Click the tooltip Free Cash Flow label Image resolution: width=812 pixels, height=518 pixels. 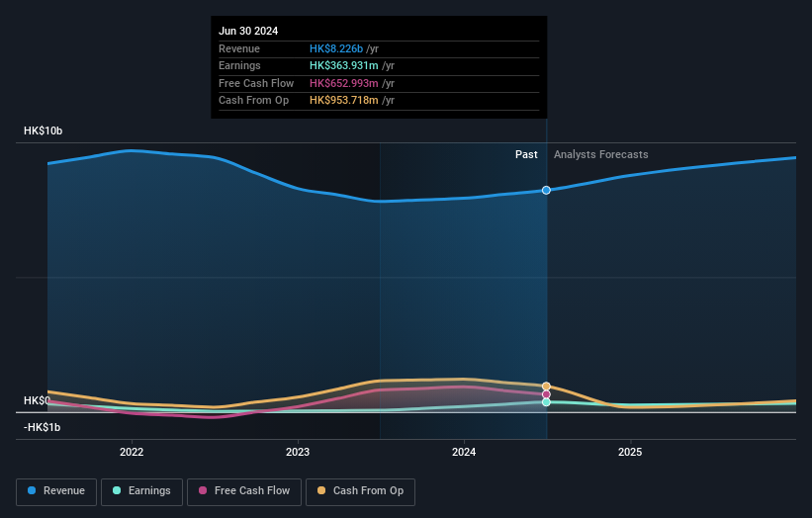tap(256, 83)
